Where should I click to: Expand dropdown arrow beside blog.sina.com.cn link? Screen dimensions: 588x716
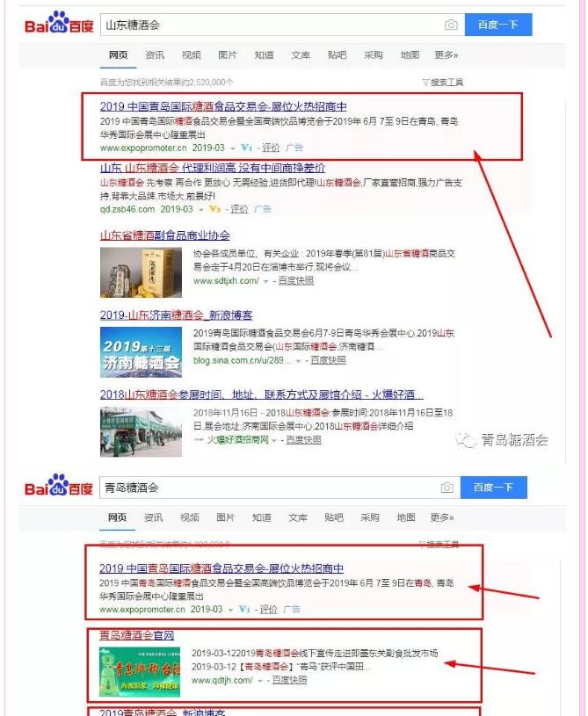[x=298, y=361]
